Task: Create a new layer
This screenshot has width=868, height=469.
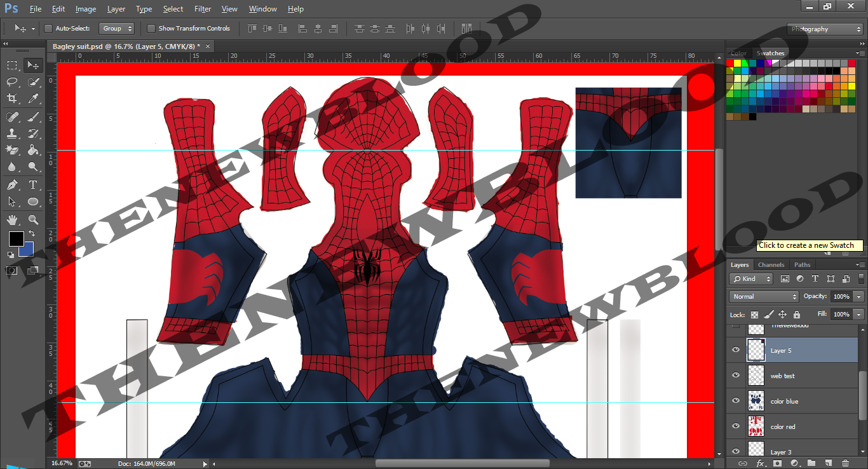Action: click(x=829, y=463)
